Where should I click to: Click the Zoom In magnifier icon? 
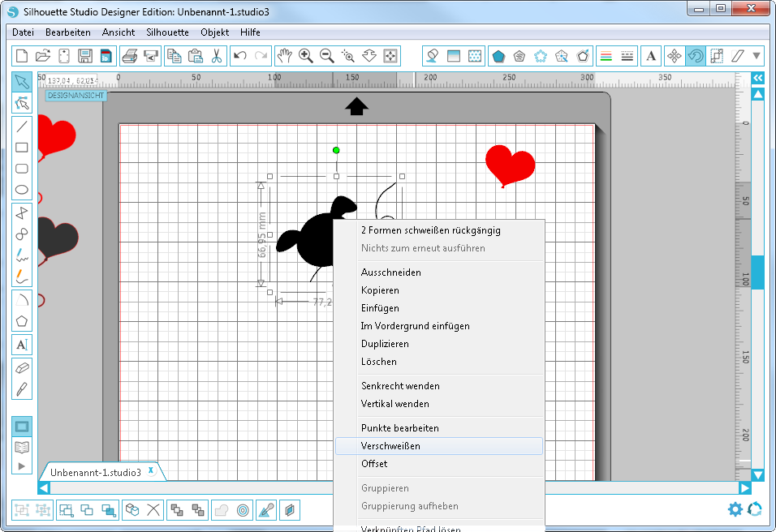[x=306, y=56]
